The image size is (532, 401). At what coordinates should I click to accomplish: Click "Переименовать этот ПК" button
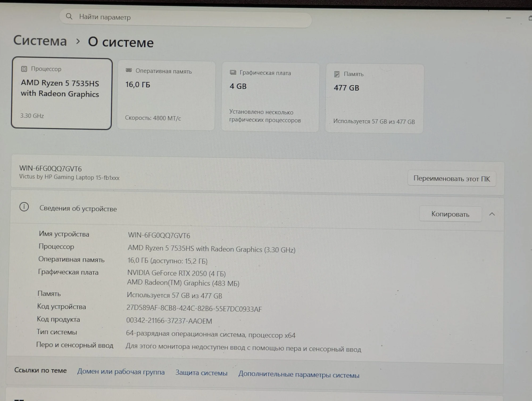click(x=452, y=179)
